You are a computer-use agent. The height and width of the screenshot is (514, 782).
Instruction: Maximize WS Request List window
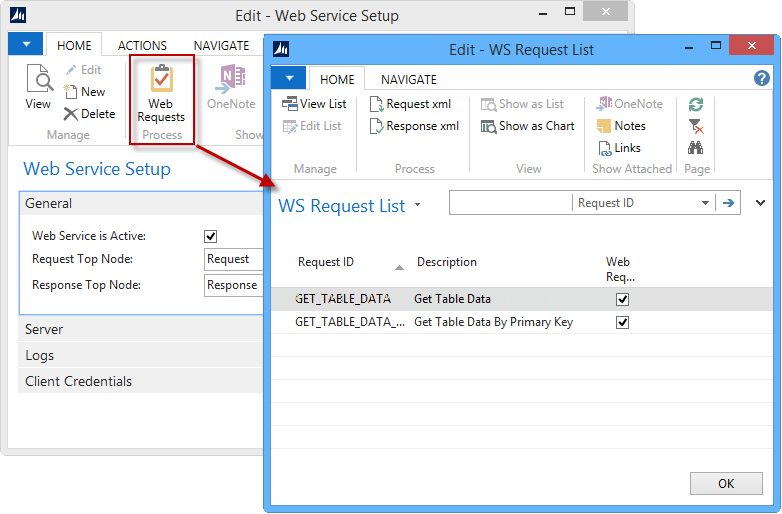(716, 45)
